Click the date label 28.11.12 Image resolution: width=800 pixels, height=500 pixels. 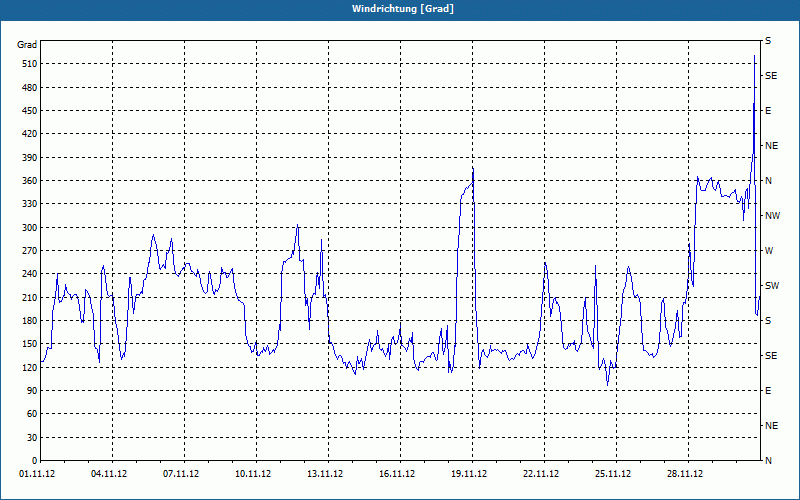tap(685, 474)
